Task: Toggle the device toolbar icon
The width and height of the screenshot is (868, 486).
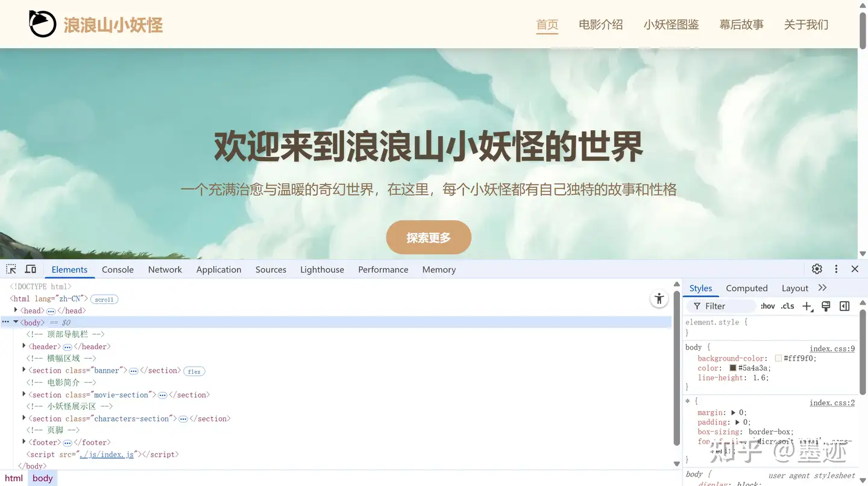Action: tap(31, 269)
